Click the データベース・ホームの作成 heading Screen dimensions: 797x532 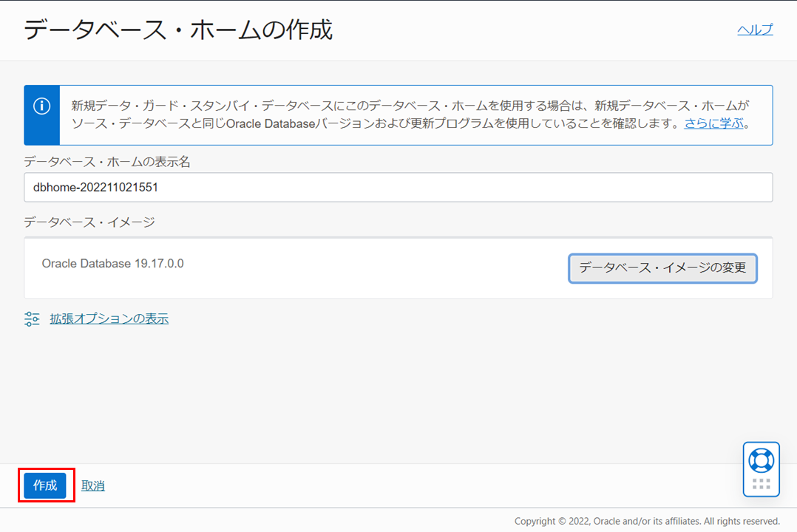tap(178, 30)
